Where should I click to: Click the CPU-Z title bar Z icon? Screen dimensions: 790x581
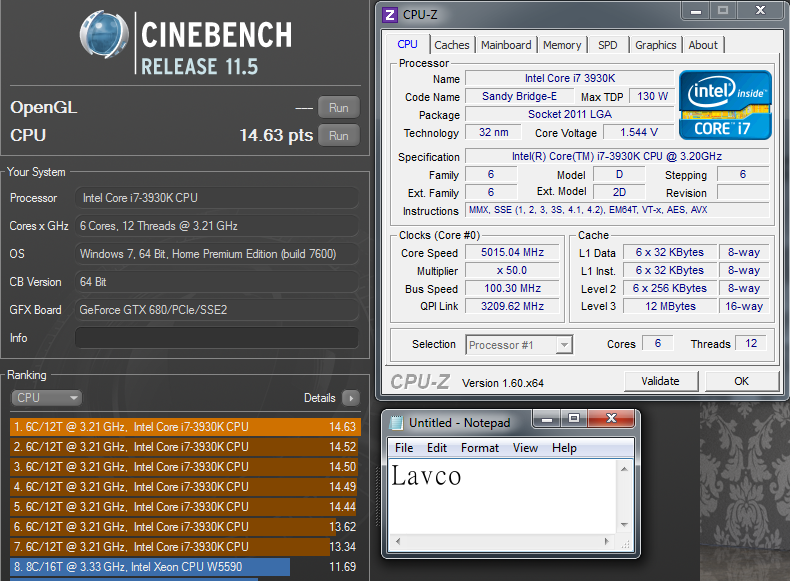[389, 15]
